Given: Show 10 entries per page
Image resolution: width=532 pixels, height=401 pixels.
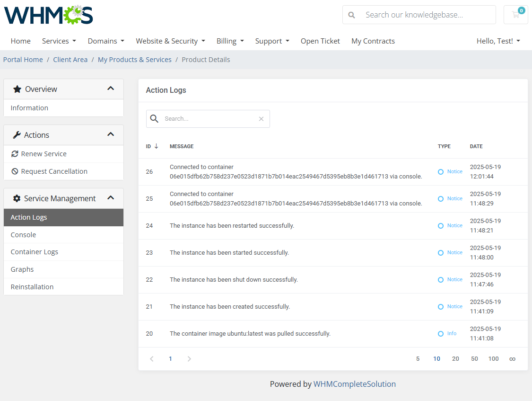Looking at the screenshot, I should click(x=436, y=359).
